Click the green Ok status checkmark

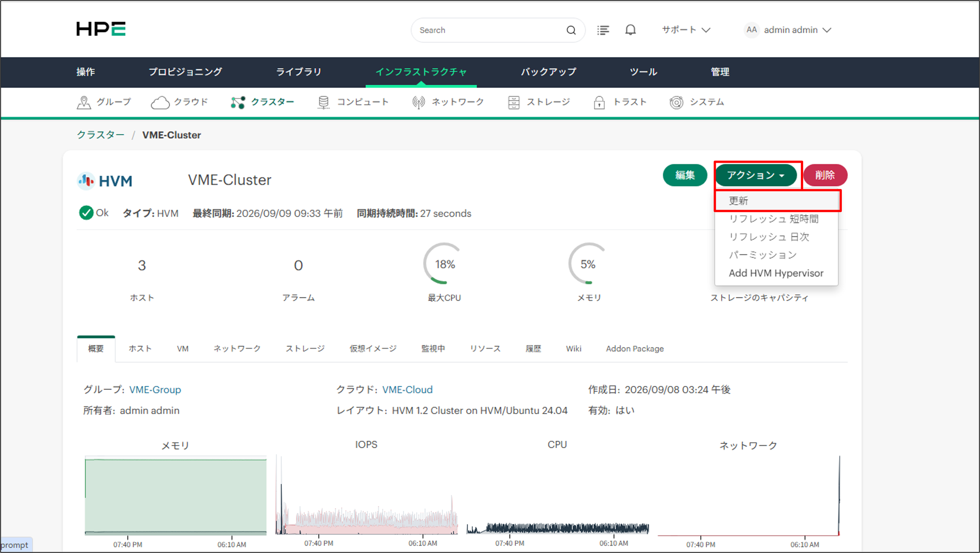point(86,213)
